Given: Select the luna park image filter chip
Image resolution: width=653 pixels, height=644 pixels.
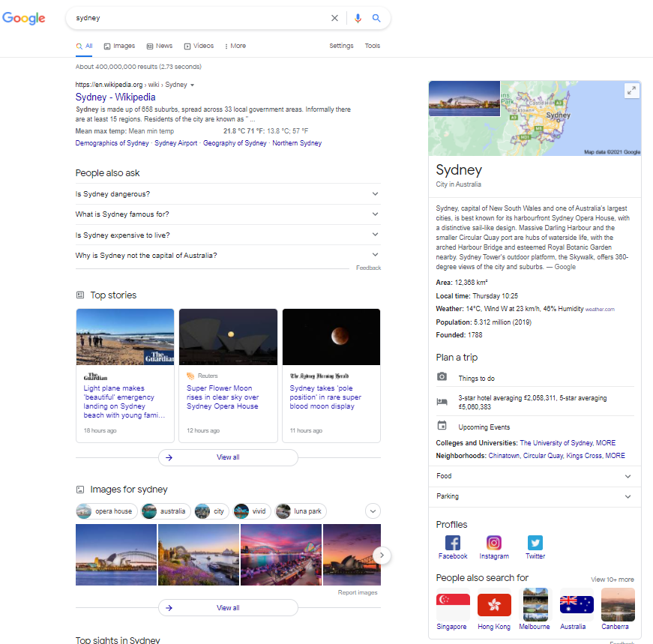Looking at the screenshot, I should 301,511.
